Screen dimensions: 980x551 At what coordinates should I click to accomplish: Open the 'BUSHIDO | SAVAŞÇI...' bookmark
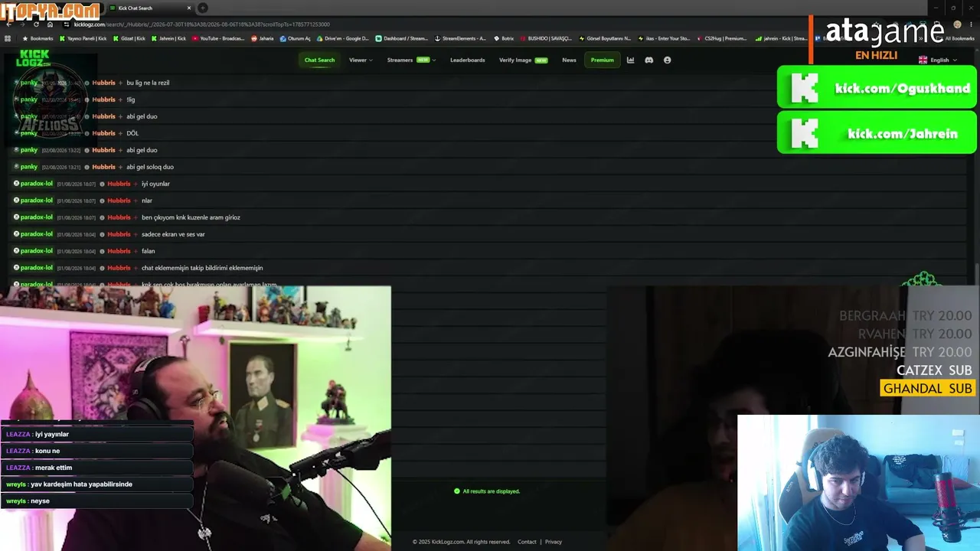coord(546,38)
